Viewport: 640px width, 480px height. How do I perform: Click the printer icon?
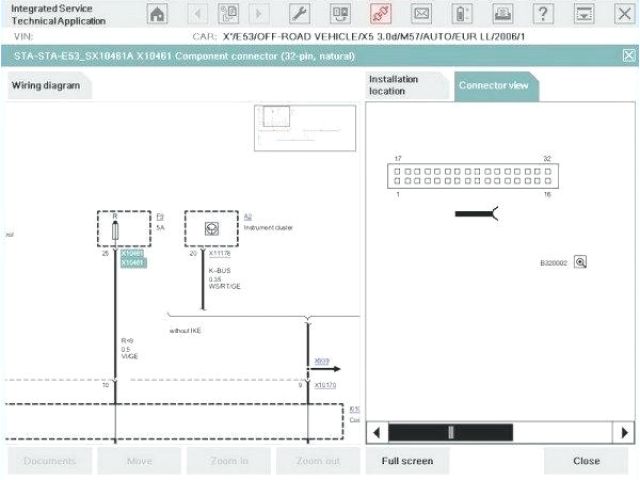coord(502,14)
